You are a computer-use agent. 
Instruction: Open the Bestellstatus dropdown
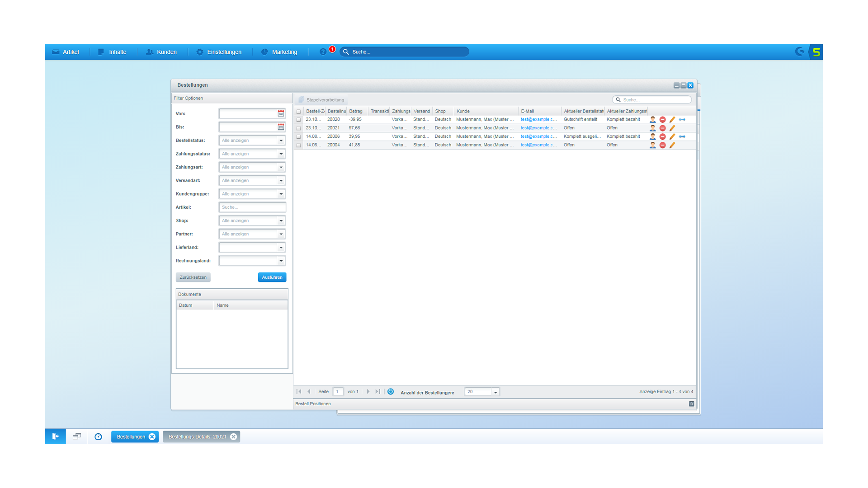pyautogui.click(x=281, y=141)
